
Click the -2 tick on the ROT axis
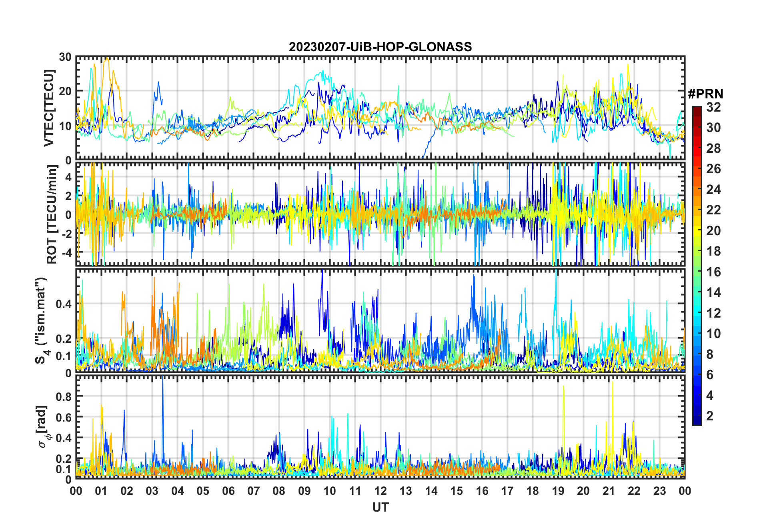click(66, 234)
